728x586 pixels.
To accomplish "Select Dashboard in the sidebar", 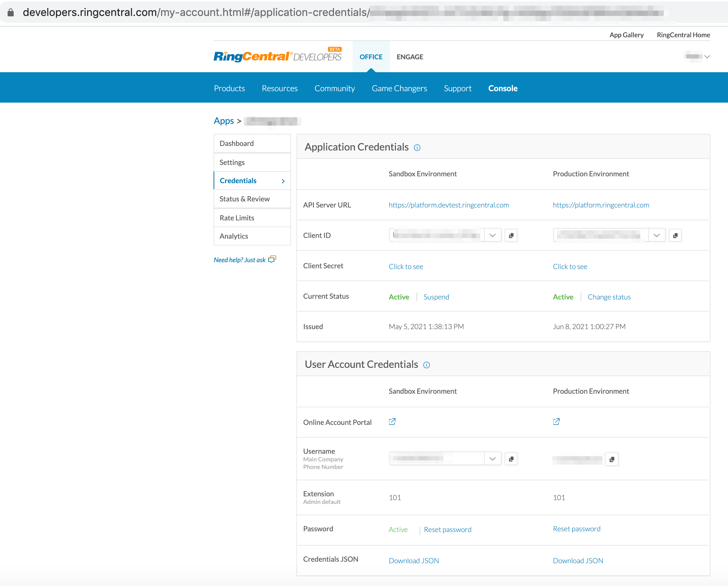I will [252, 143].
